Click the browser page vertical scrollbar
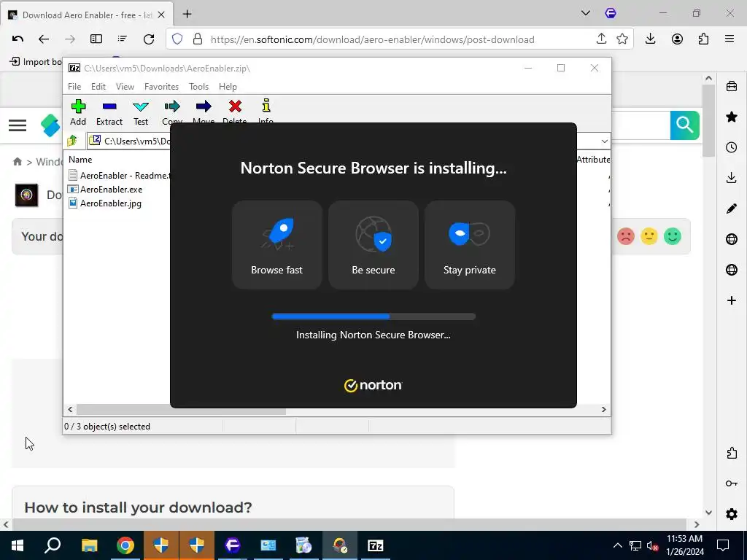Screen dimensions: 747x560 click(x=708, y=119)
